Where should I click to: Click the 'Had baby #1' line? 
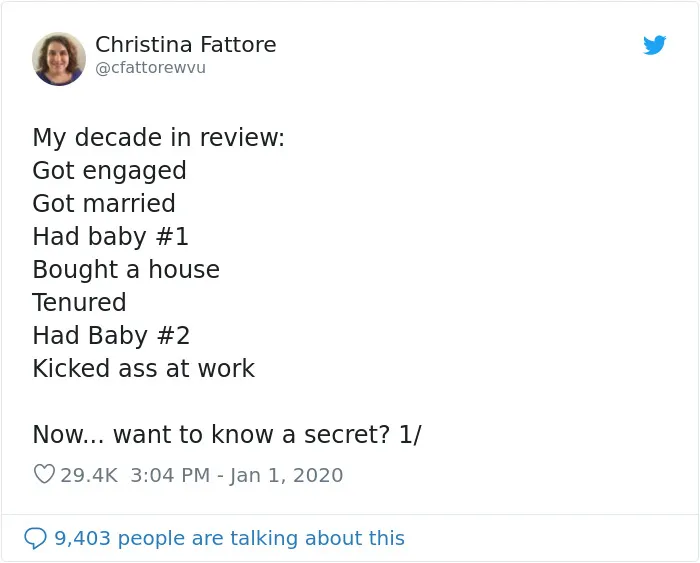(111, 237)
